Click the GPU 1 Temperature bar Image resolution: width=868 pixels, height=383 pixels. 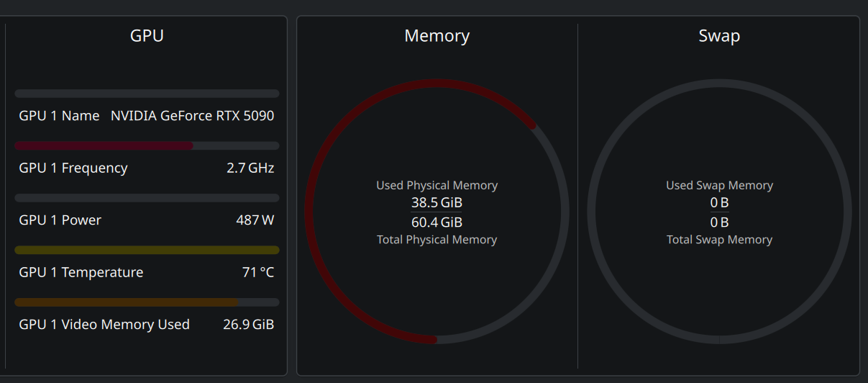point(147,250)
